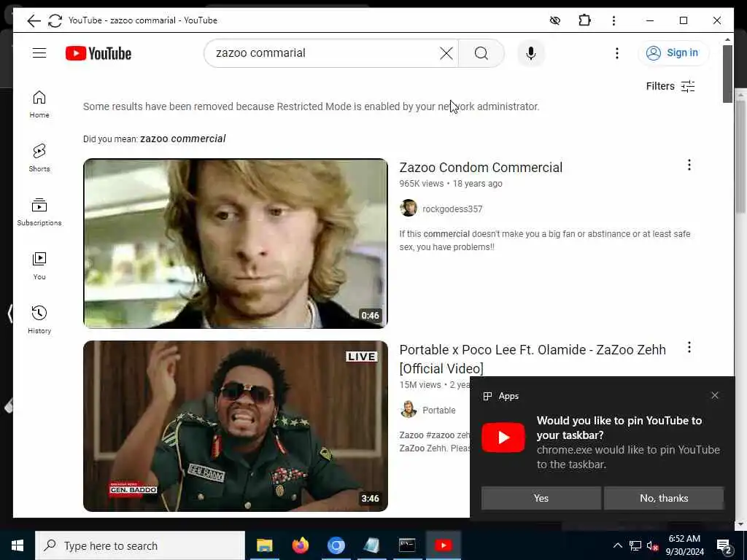Viewport: 747px width, 560px height.
Task: Click the YouTube logo
Action: pos(98,53)
